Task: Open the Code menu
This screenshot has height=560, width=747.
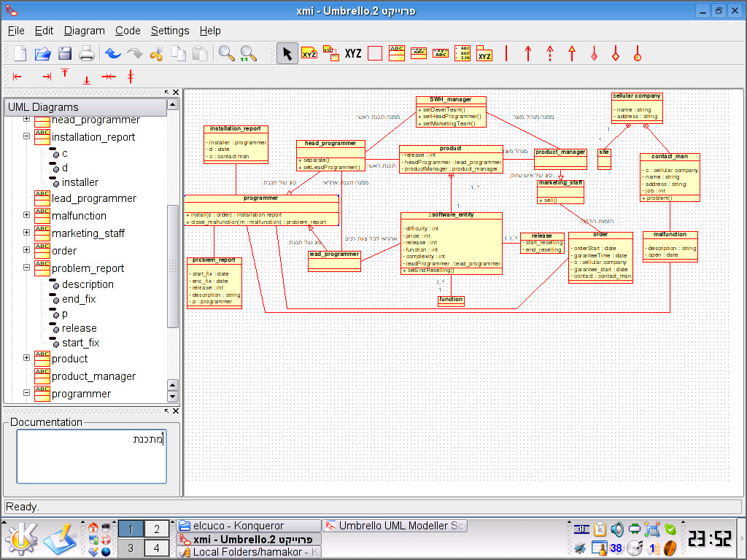Action: pyautogui.click(x=128, y=31)
